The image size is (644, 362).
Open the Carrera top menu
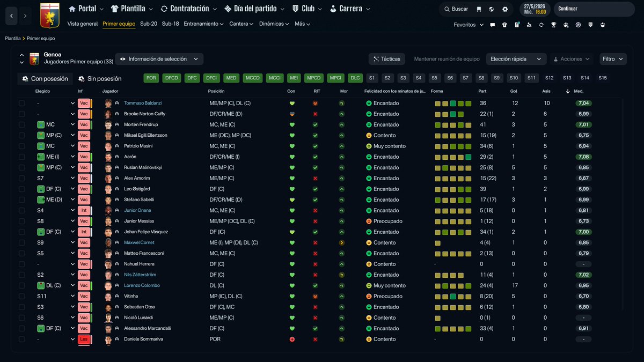click(x=349, y=9)
